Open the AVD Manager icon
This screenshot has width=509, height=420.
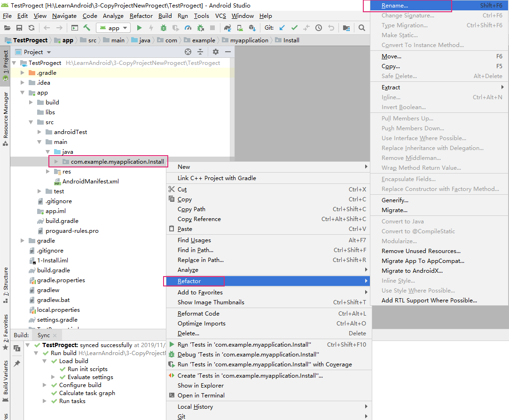click(x=240, y=28)
